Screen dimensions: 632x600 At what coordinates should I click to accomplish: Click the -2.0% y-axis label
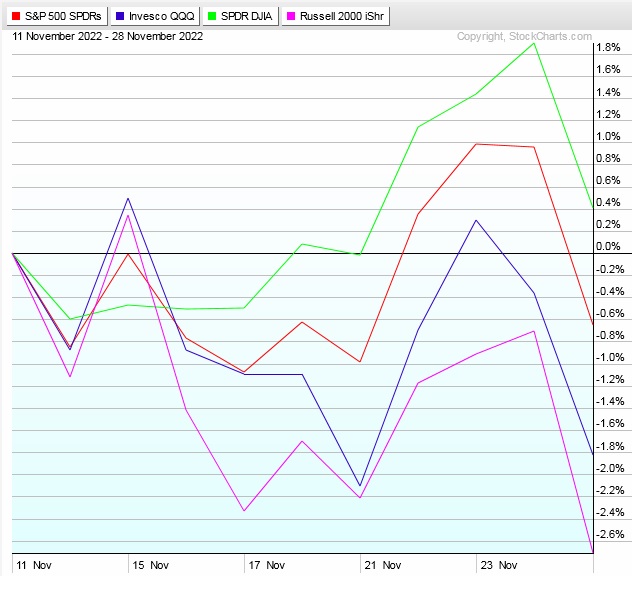click(x=610, y=468)
